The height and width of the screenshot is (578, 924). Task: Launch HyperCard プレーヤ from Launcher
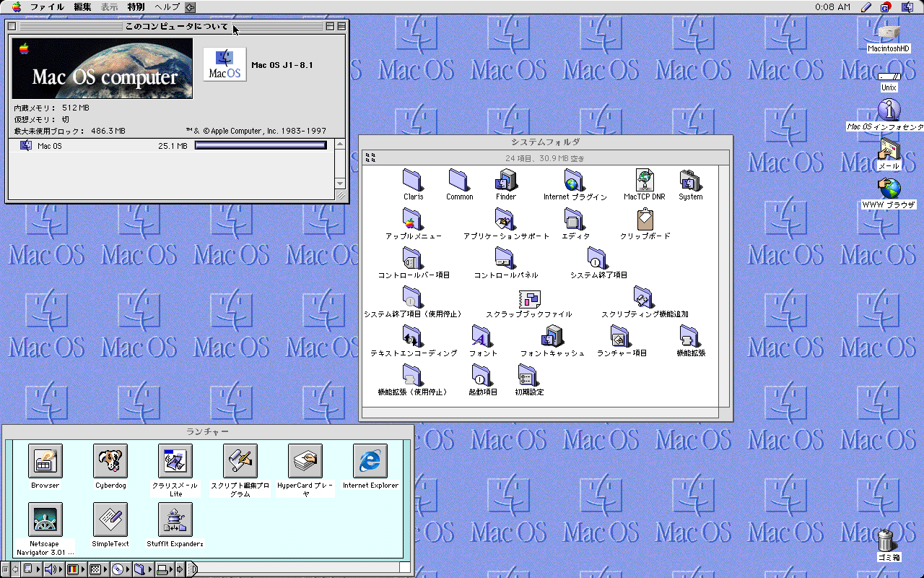coord(305,461)
